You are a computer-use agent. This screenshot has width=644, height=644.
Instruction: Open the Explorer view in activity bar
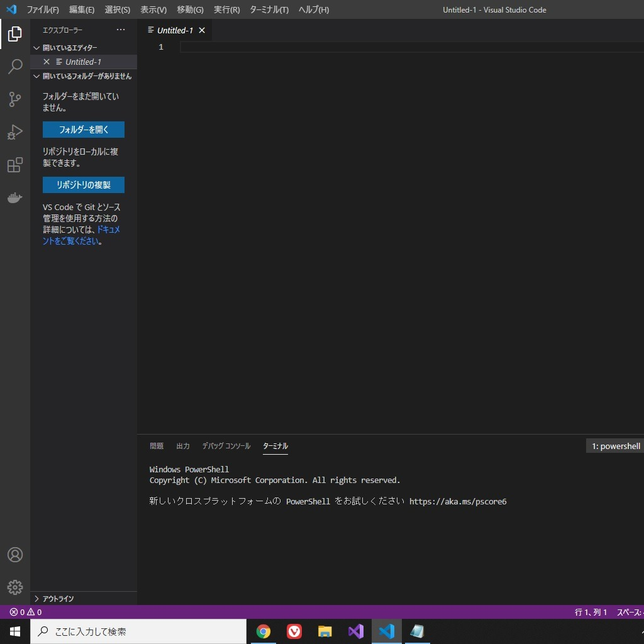15,34
